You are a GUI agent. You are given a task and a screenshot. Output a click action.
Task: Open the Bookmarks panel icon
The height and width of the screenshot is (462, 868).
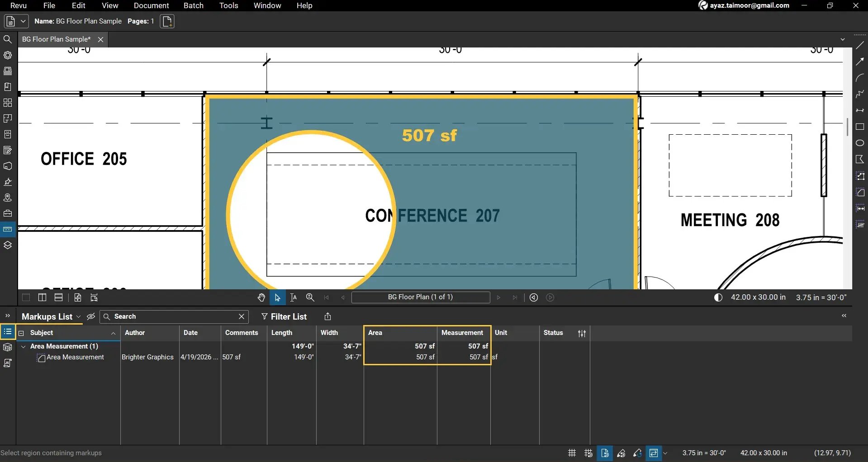tap(8, 87)
